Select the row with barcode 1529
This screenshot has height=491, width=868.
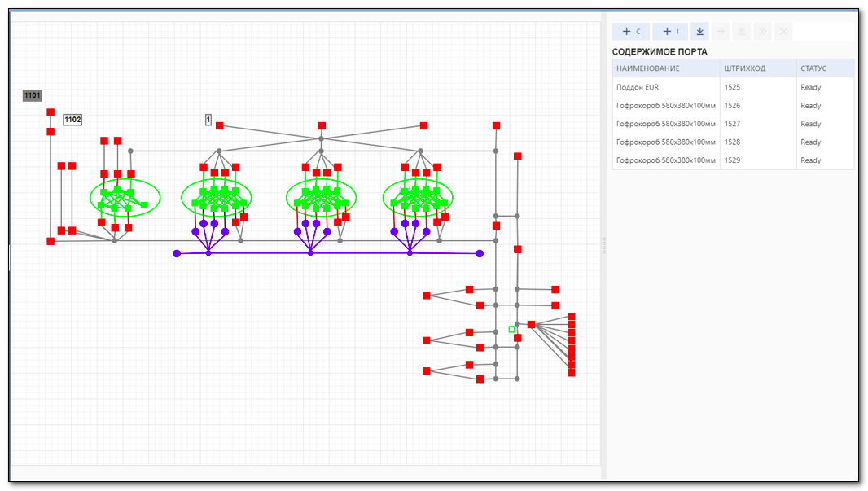(x=733, y=160)
